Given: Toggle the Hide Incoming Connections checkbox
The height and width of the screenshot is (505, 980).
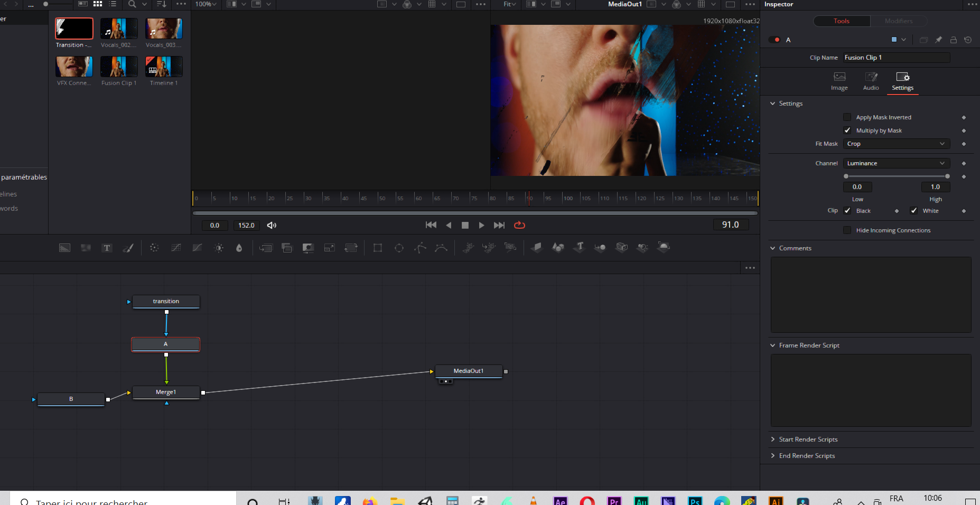Looking at the screenshot, I should (847, 230).
